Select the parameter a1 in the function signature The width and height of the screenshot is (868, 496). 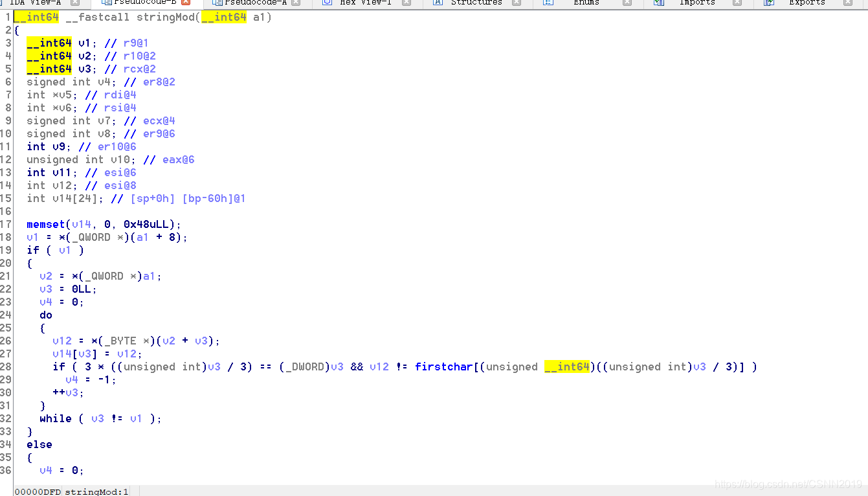point(259,17)
